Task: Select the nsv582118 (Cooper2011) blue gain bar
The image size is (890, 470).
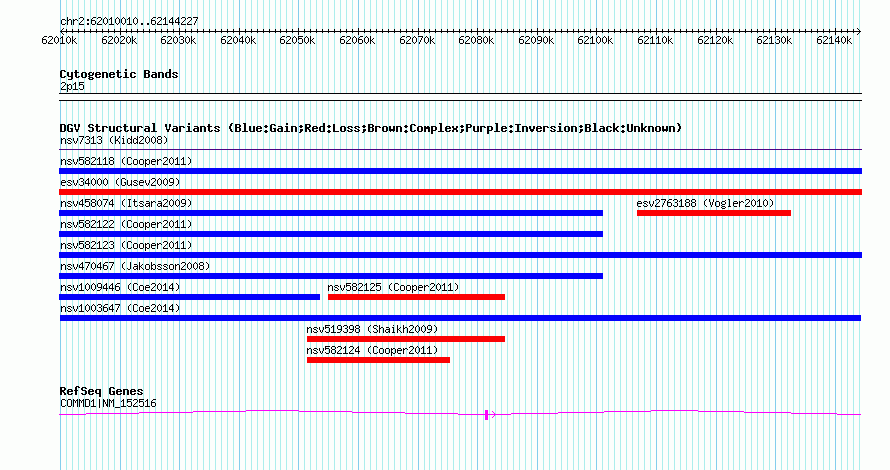Action: (x=460, y=171)
